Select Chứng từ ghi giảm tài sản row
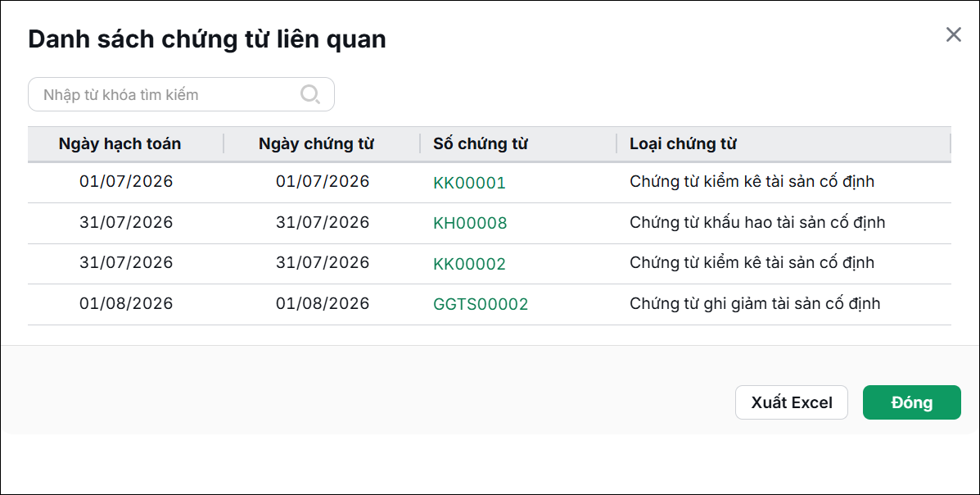The height and width of the screenshot is (495, 980). pos(490,305)
